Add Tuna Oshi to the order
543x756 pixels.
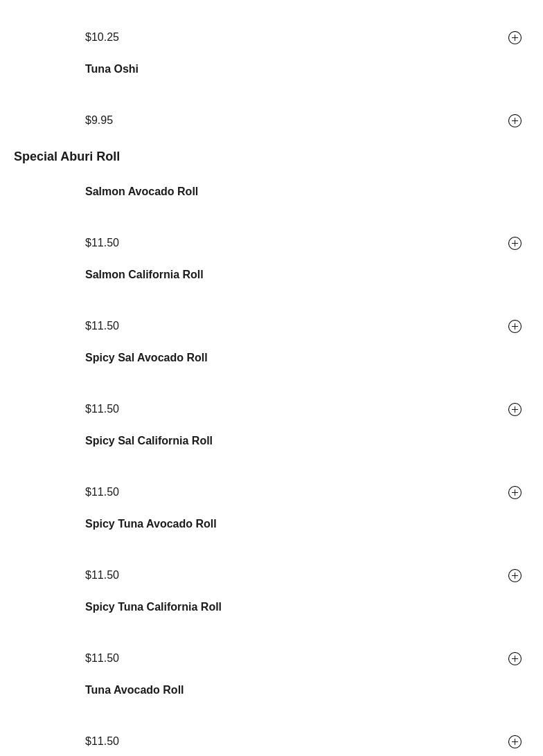[x=515, y=120]
